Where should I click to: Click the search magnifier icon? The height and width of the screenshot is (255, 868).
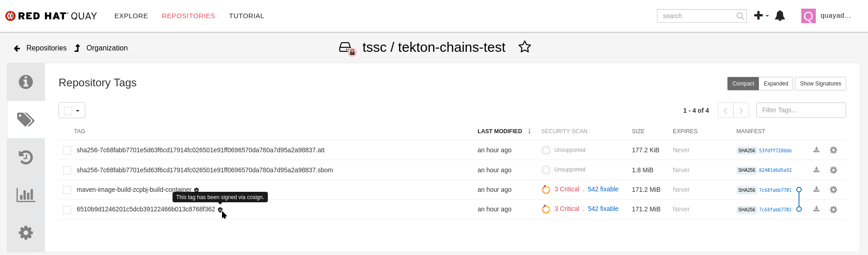(740, 16)
